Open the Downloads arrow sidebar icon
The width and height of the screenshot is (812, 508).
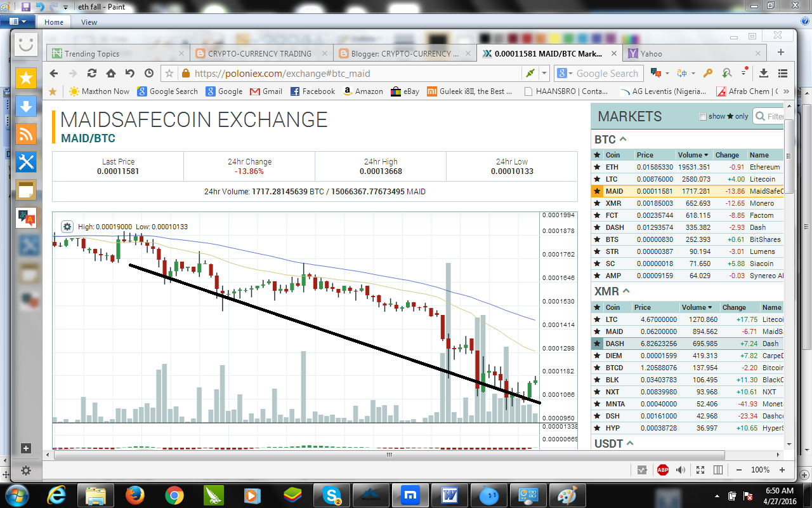(x=26, y=106)
